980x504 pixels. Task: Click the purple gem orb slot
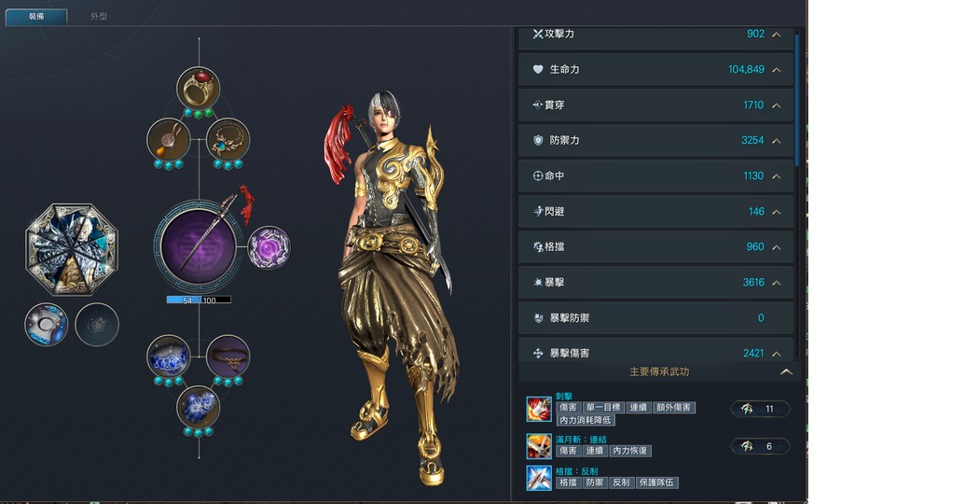269,247
